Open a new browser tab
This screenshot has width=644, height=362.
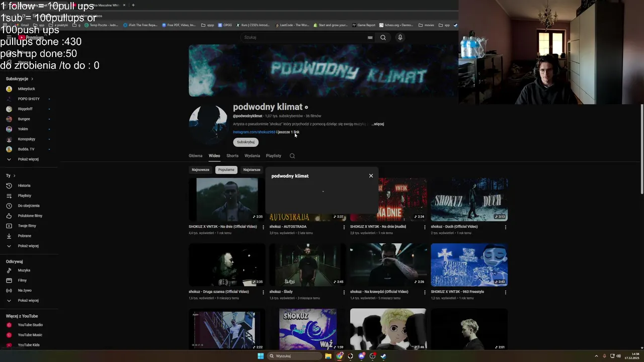coord(133,5)
